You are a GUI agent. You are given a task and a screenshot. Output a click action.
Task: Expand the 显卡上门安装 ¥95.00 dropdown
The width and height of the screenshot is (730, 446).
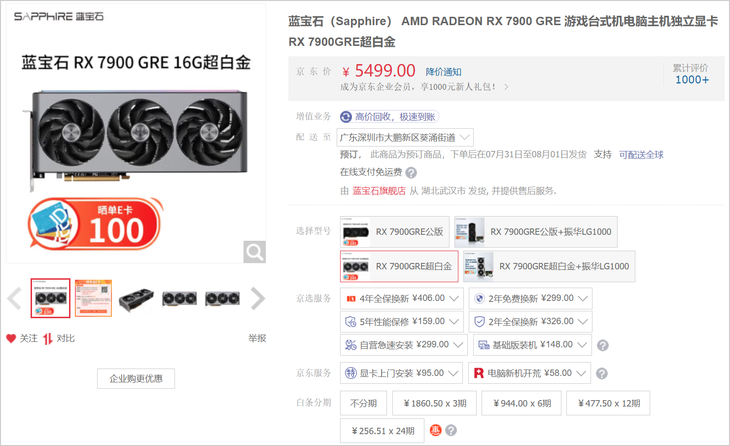[x=401, y=373]
